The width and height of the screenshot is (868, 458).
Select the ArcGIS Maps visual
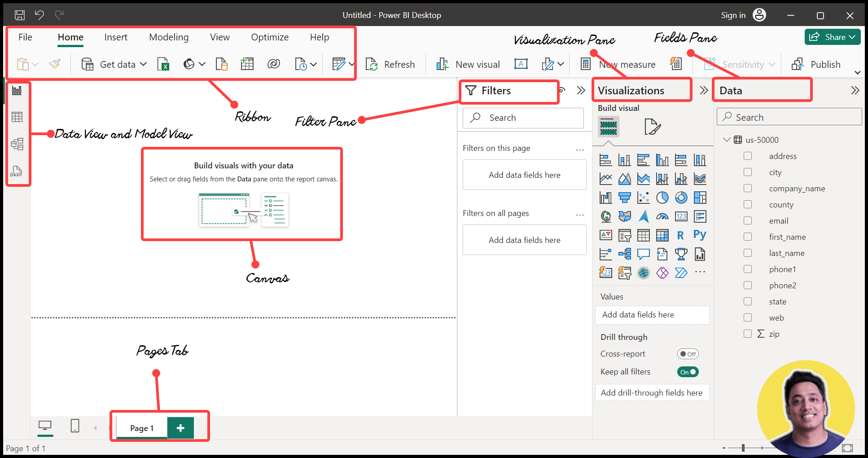[644, 273]
